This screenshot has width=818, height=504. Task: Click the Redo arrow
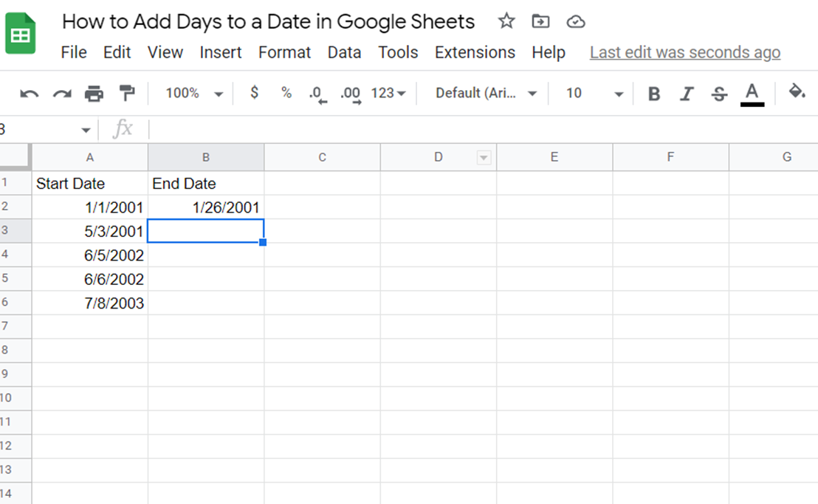pos(62,94)
